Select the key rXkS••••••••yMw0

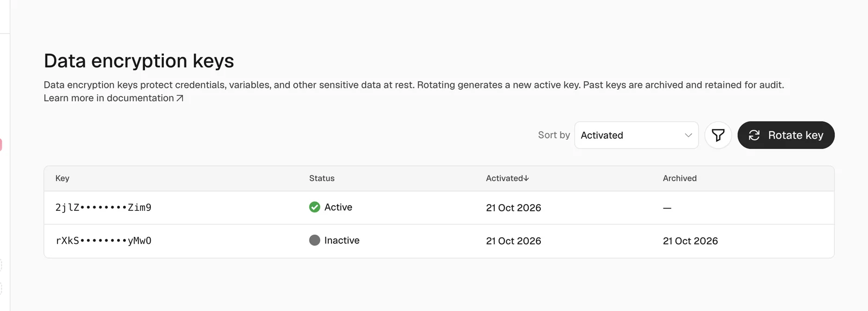(103, 241)
